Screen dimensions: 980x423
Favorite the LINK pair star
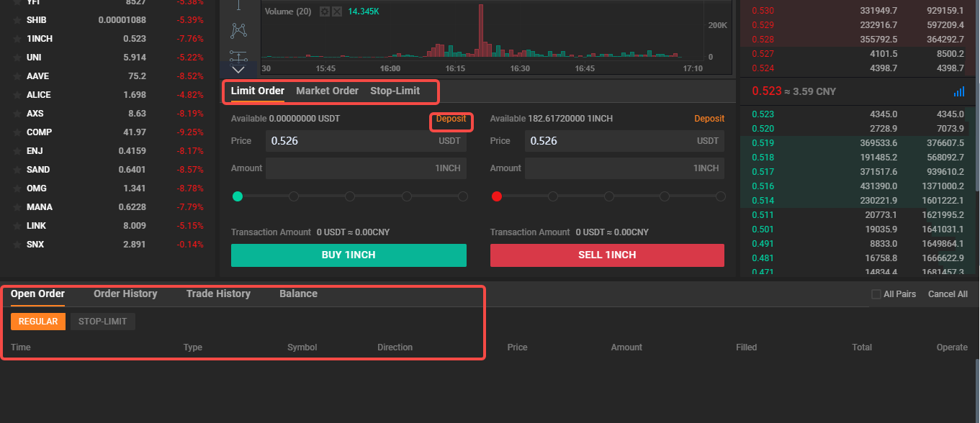point(17,226)
